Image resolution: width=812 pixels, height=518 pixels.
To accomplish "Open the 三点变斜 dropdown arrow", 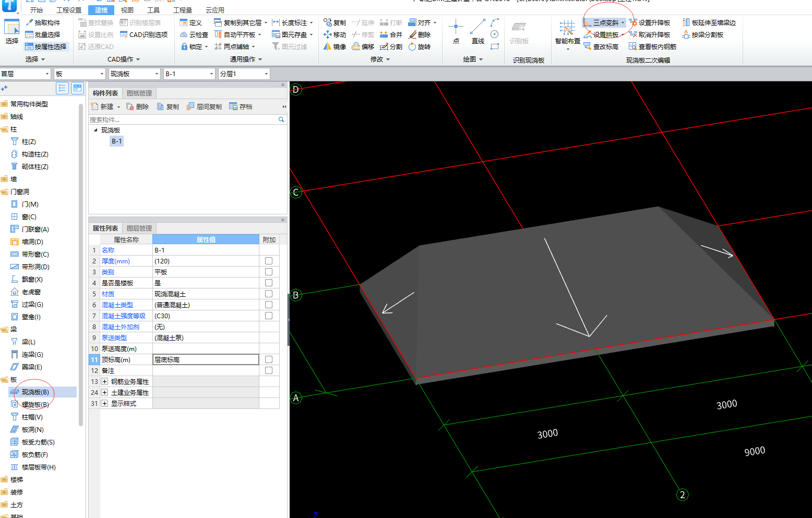I will [x=623, y=22].
